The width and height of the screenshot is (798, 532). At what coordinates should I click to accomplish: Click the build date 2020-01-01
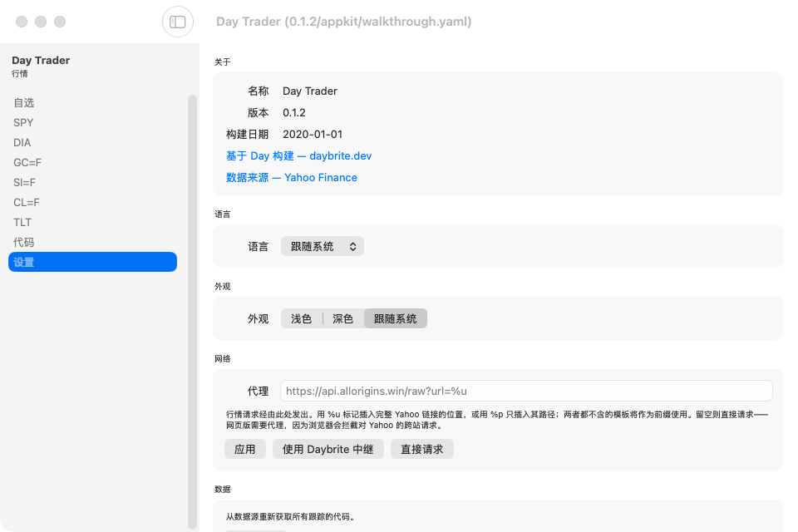coord(313,135)
